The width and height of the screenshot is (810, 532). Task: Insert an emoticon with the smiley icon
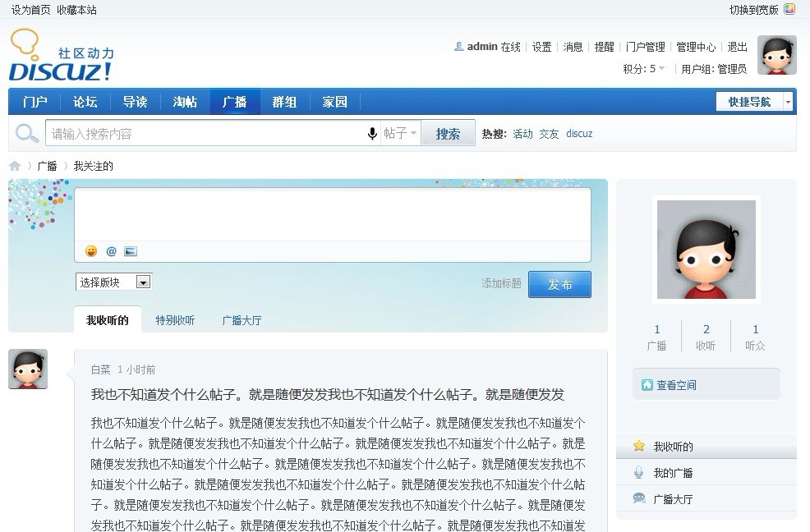click(x=91, y=251)
